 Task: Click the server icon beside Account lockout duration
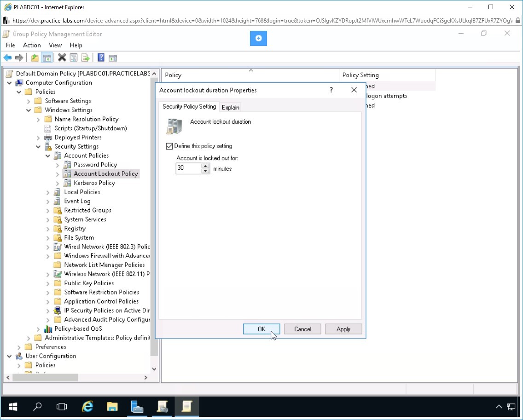174,127
